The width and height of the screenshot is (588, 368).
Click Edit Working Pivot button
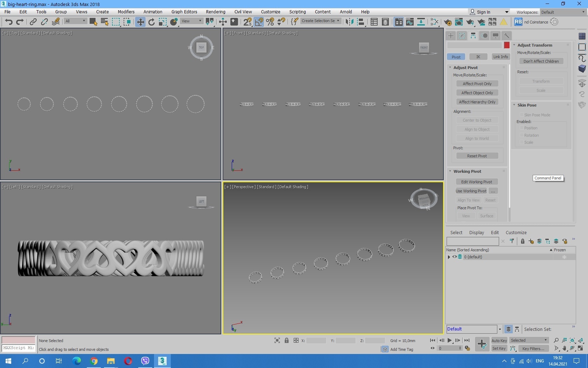(x=477, y=182)
